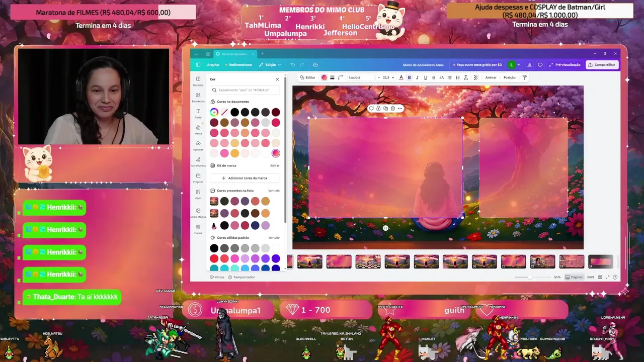This screenshot has width=644, height=362.
Task: Click Ver tudo beside Cores presentes na foto
Action: pyautogui.click(x=274, y=191)
